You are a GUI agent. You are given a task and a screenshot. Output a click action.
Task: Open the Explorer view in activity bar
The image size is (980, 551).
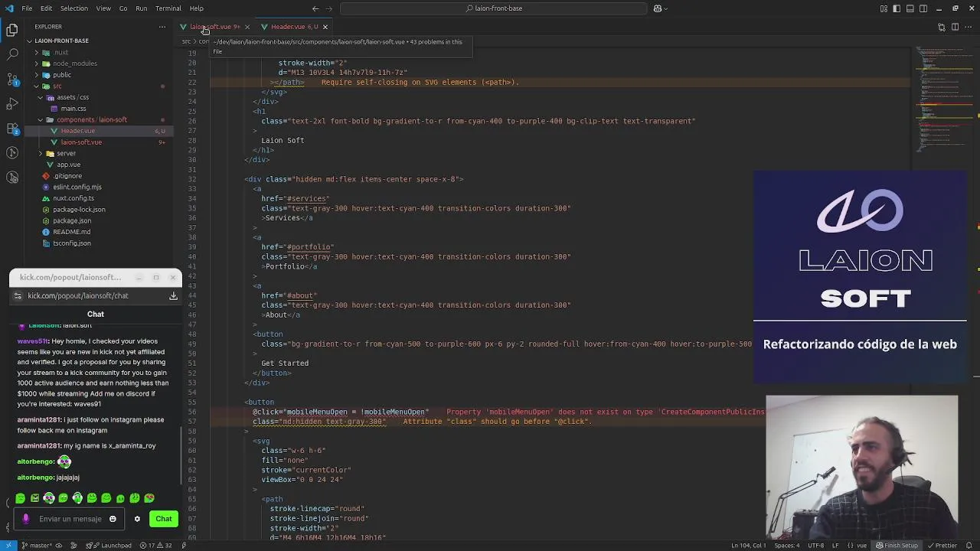tap(12, 31)
